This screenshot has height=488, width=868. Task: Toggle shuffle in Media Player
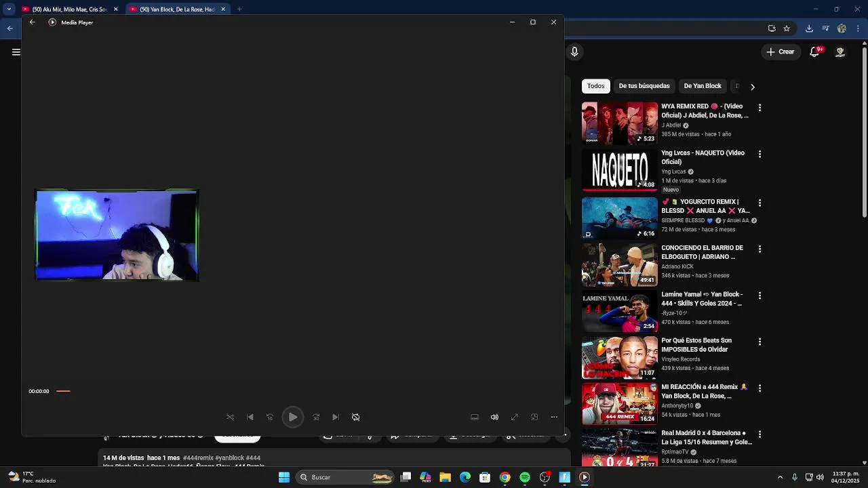pos(230,418)
